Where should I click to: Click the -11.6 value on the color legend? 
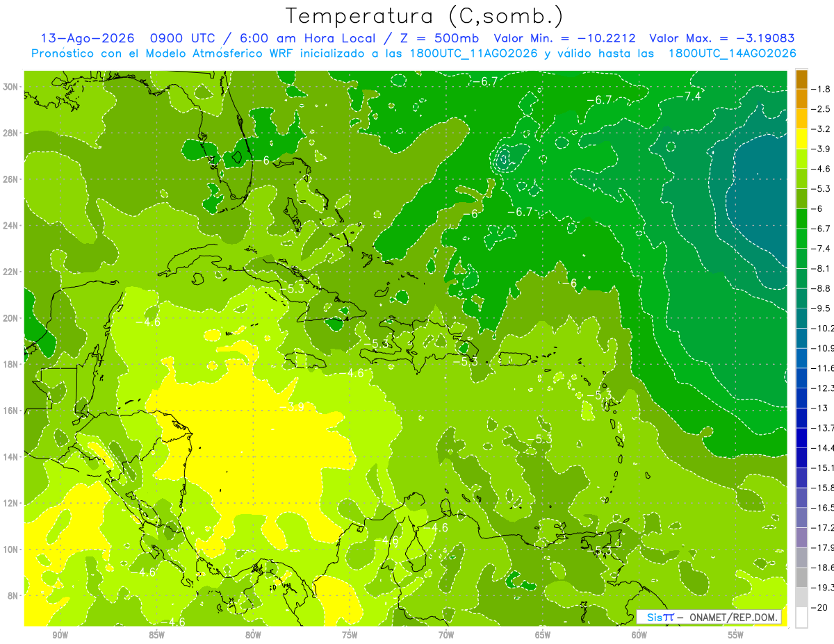(822, 368)
